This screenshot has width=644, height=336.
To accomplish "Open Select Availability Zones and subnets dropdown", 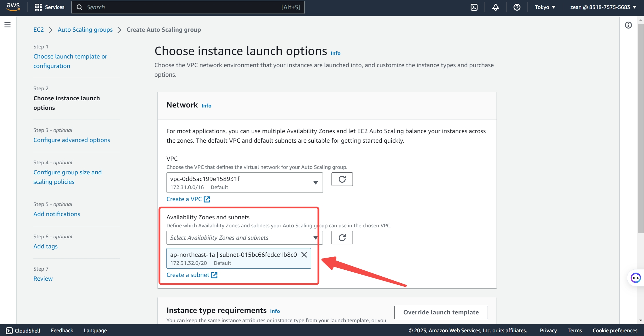I will 245,238.
